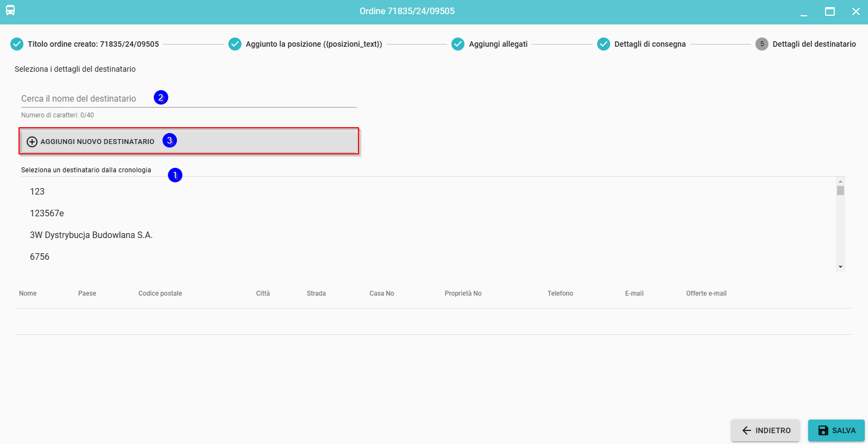Go to 'Aggiungi allegati' step
Screen dimensions: 868x444
pos(498,44)
